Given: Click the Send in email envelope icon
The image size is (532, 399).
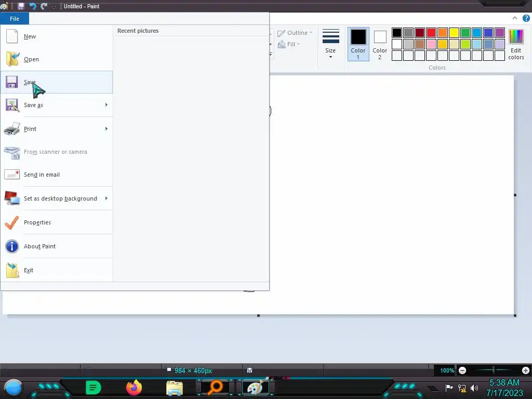Looking at the screenshot, I should tap(12, 175).
